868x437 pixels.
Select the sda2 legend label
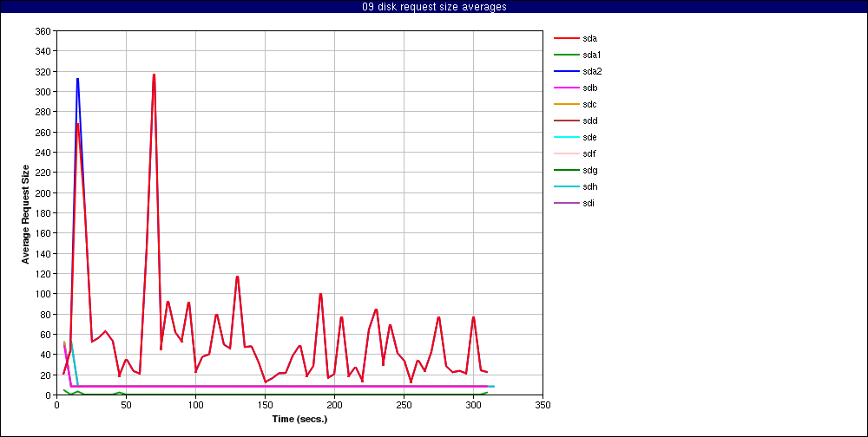(592, 71)
